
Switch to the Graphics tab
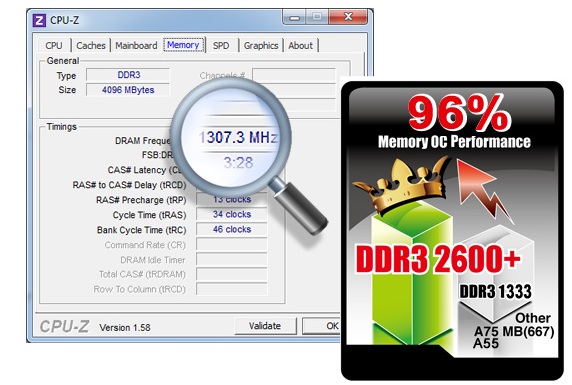click(261, 46)
